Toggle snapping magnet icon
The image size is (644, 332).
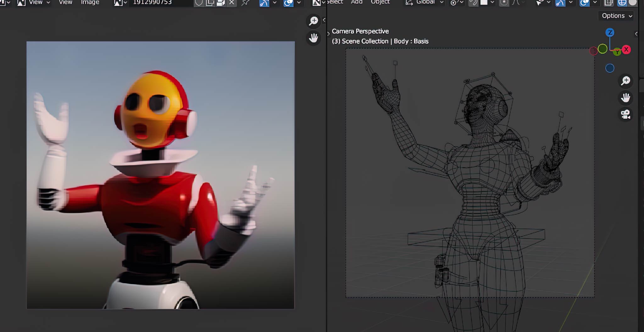click(x=473, y=3)
